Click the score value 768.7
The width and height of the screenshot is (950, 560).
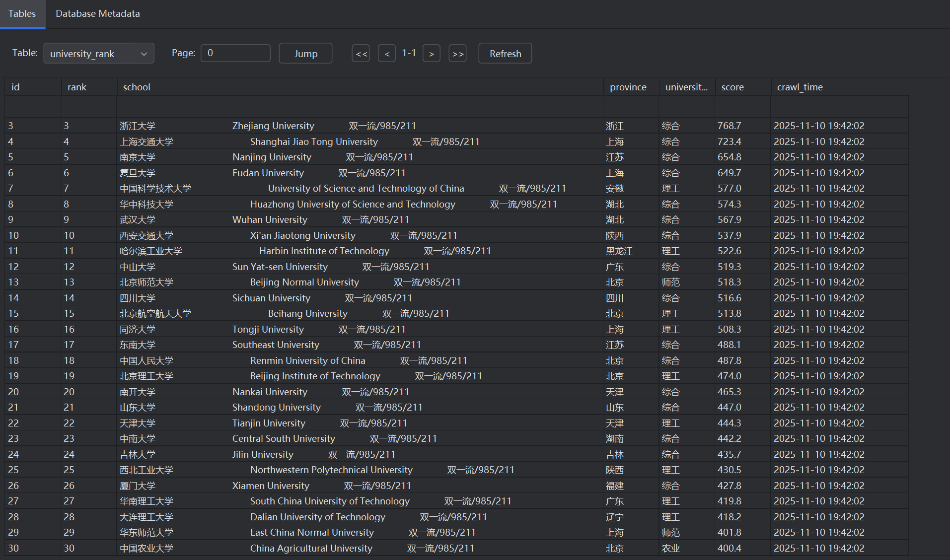(743, 126)
